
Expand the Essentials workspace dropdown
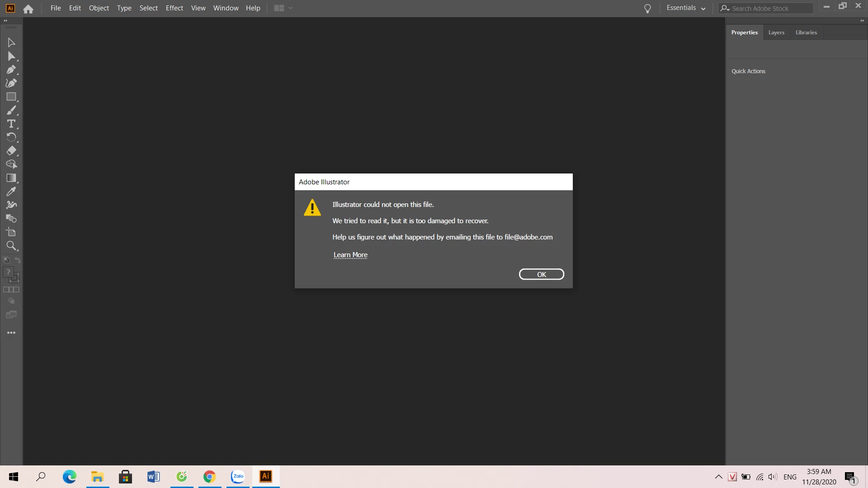pos(686,8)
